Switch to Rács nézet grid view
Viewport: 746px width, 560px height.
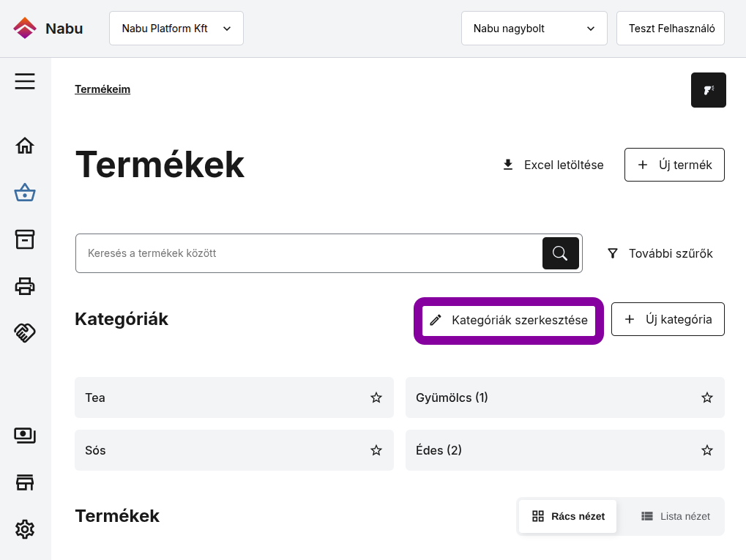point(567,516)
